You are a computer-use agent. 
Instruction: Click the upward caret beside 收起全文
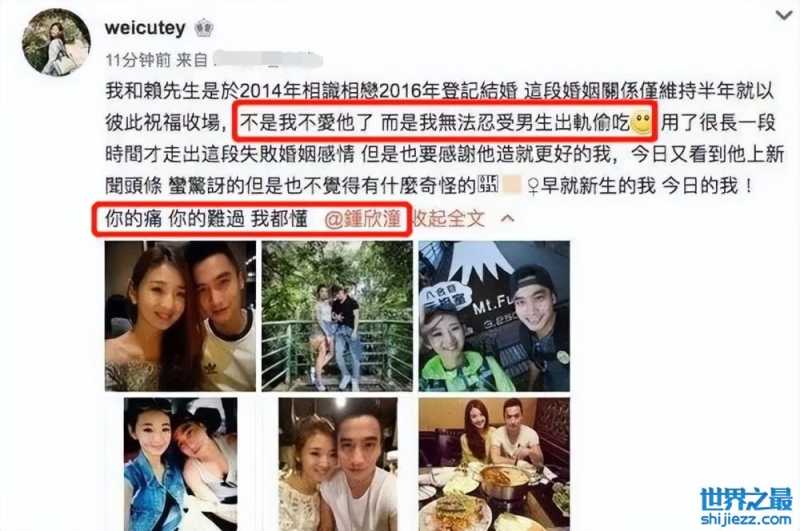(x=507, y=219)
